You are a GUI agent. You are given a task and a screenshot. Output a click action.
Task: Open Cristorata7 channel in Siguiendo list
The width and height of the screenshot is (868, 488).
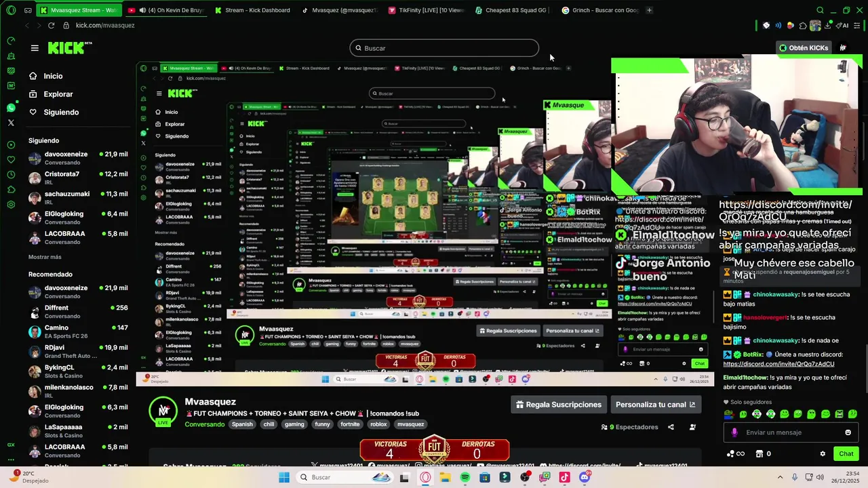[78, 178]
